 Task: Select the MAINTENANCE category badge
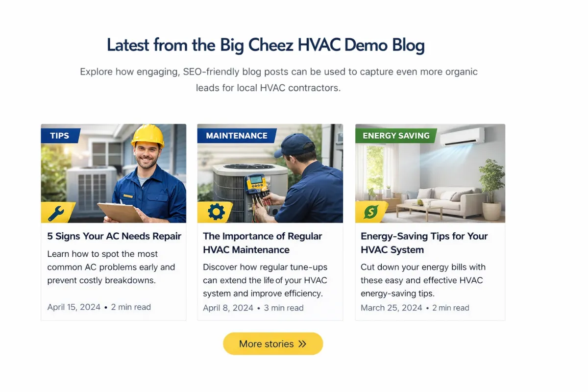[x=237, y=136]
